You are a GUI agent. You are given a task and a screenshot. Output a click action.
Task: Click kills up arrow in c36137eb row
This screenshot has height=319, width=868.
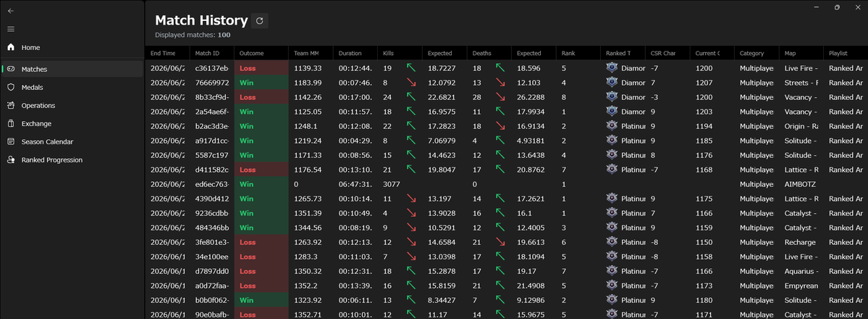[411, 68]
